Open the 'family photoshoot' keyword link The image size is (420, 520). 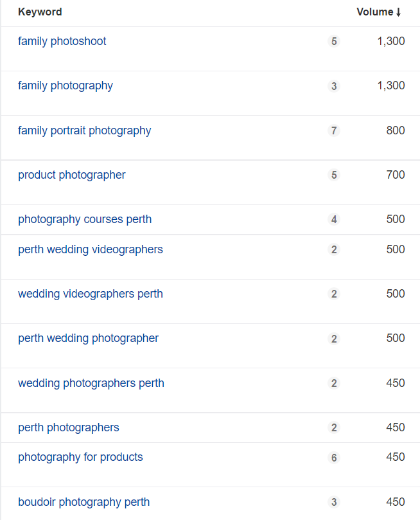pos(62,41)
